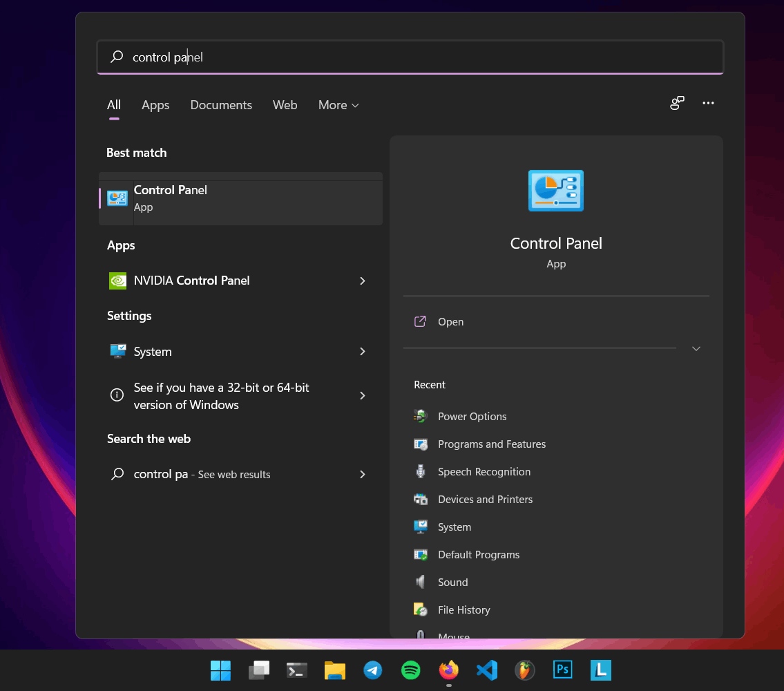The image size is (784, 691).
Task: Select the System settings result
Action: [240, 352]
